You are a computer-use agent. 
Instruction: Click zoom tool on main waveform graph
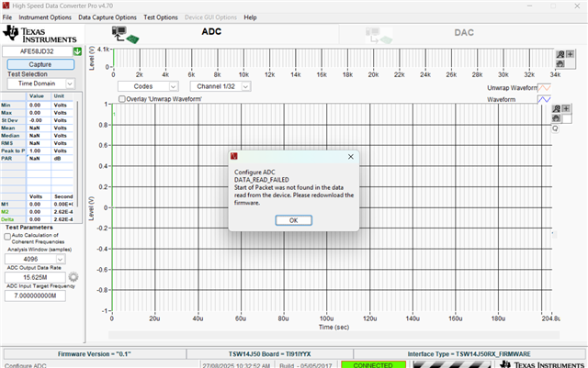pyautogui.click(x=557, y=108)
